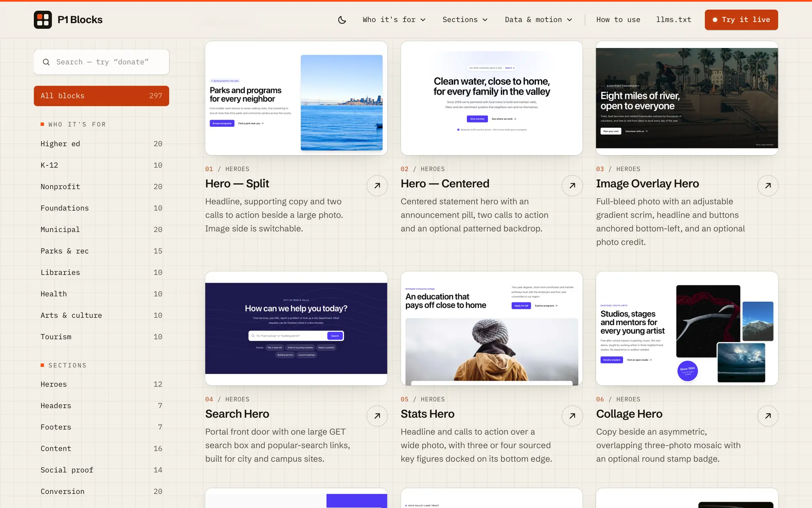Open Hero — Split via arrow icon

(377, 186)
